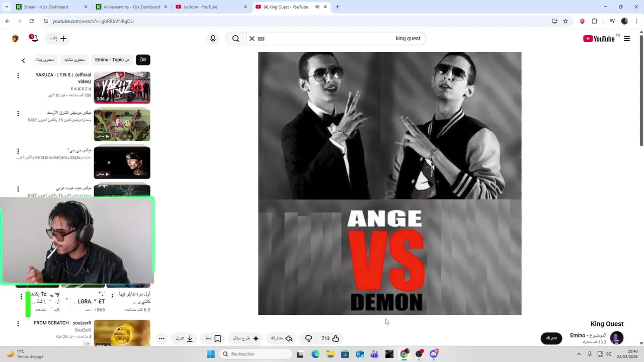Close the JenJoon - YouTube tab
The image size is (644, 362).
(x=246, y=7)
